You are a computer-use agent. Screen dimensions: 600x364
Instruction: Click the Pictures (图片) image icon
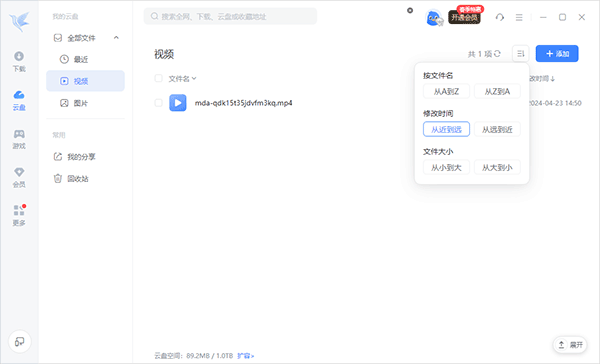point(64,103)
